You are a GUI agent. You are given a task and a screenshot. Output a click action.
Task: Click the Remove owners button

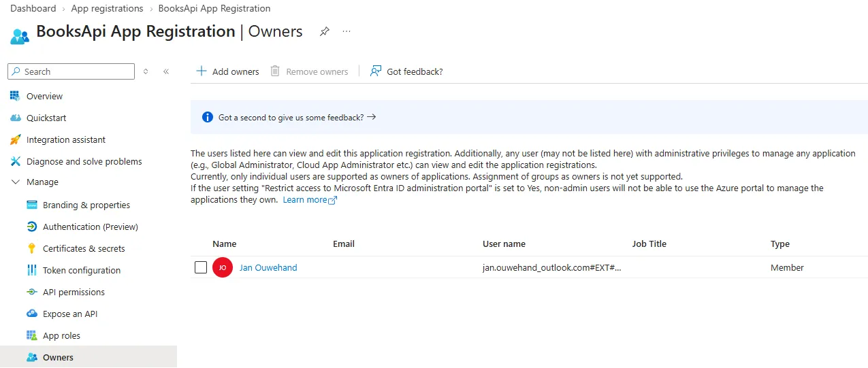pos(309,71)
